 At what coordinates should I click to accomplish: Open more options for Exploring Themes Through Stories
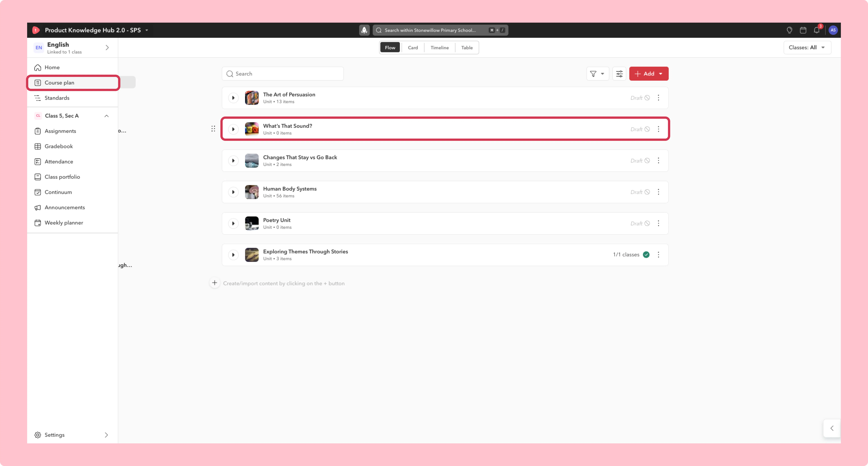pyautogui.click(x=658, y=255)
